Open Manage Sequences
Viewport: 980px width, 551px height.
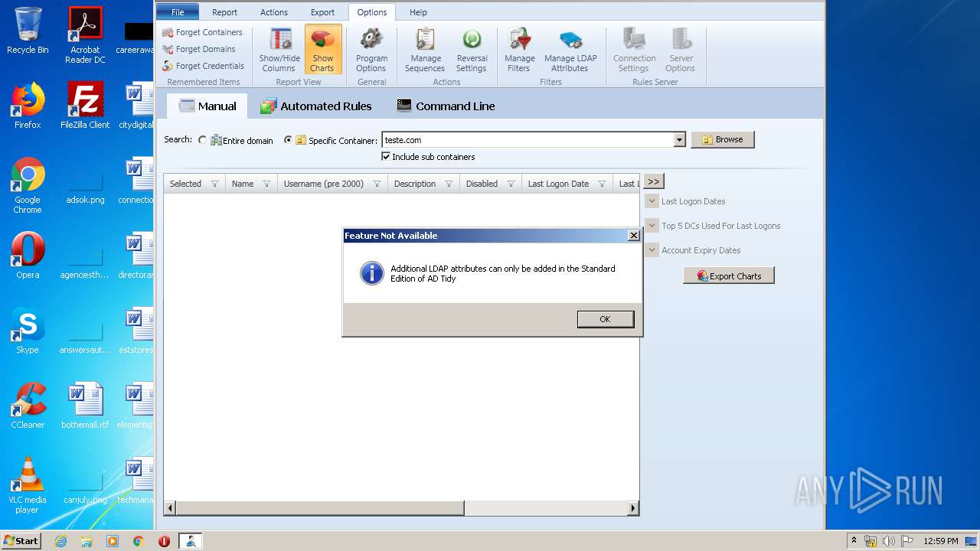(425, 51)
